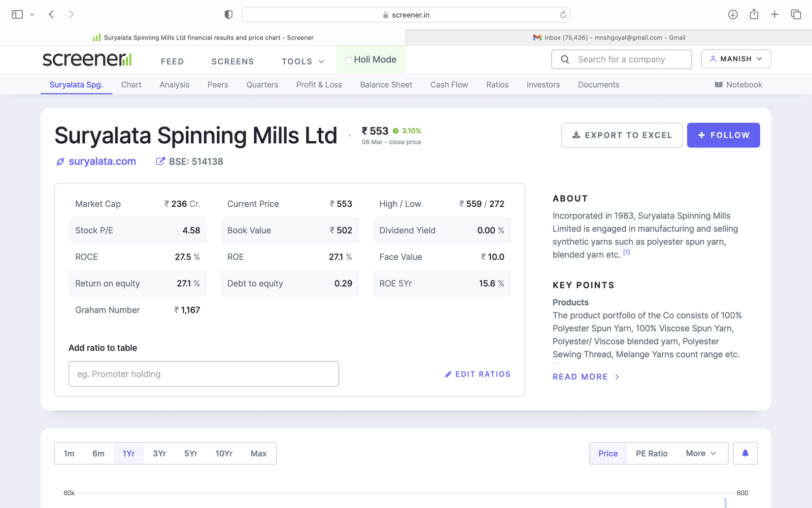Screen dimensions: 812x508
Task: Click the Add ratio to table field
Action: [204, 374]
